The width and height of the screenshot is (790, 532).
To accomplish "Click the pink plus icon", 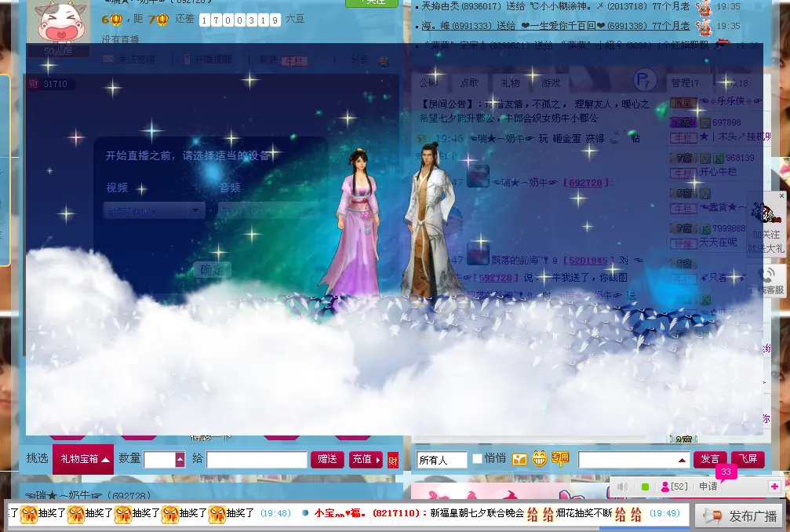I will 774,486.
